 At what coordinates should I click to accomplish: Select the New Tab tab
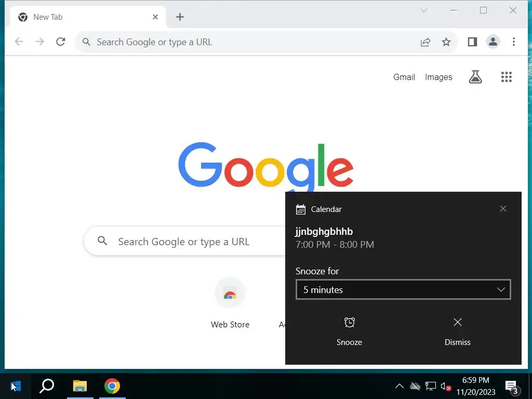tap(87, 17)
